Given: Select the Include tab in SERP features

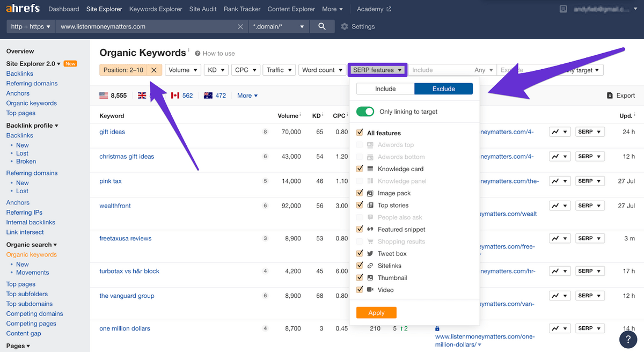Looking at the screenshot, I should 385,89.
